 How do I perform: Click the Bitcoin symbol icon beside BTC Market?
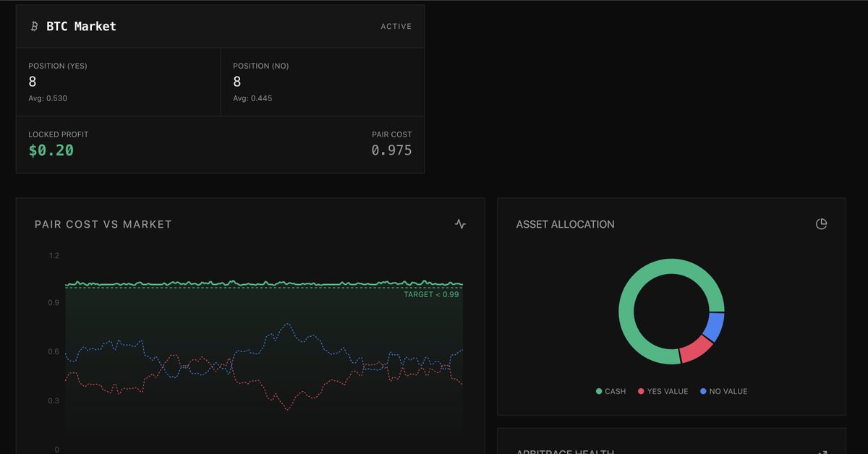(34, 26)
